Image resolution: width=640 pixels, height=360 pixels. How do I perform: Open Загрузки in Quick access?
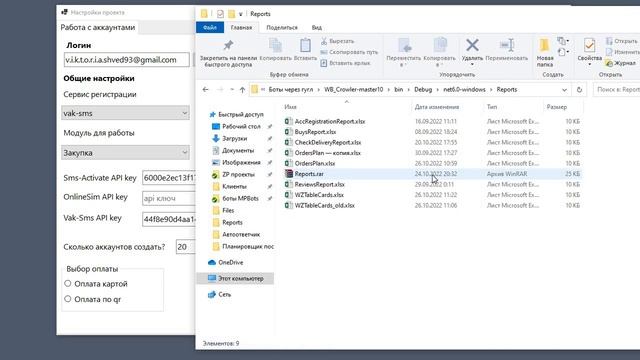[x=234, y=138]
